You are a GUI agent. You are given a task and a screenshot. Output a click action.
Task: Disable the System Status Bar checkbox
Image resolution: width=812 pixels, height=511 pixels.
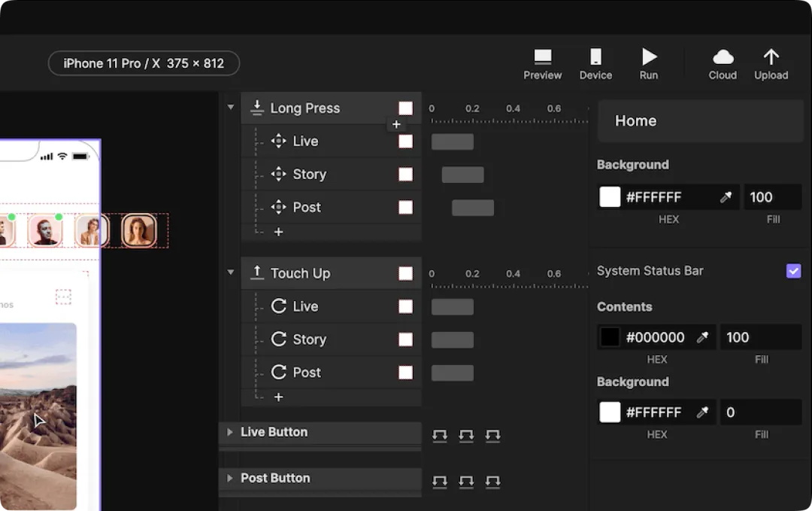793,271
